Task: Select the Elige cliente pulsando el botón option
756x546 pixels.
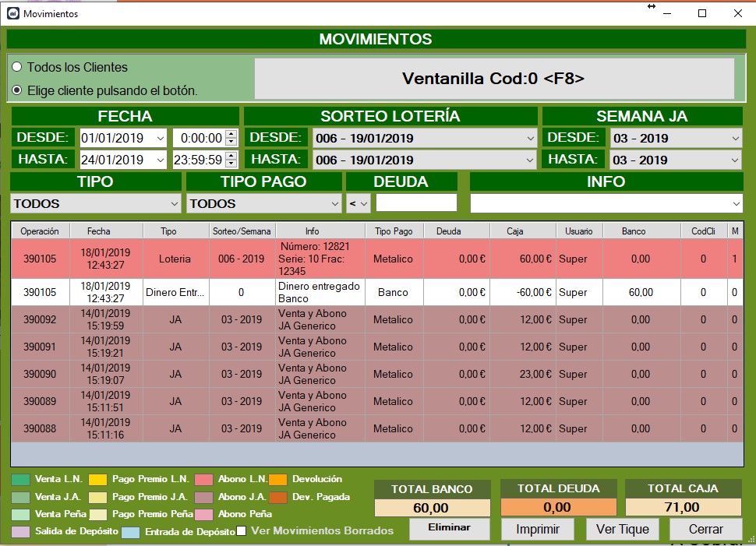Action: pyautogui.click(x=17, y=90)
